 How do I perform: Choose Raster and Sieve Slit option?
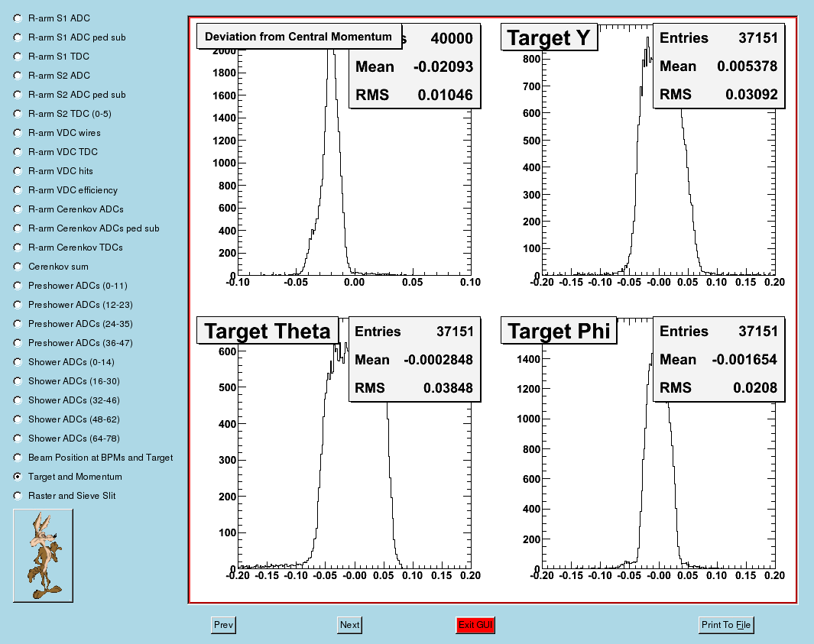coord(18,496)
